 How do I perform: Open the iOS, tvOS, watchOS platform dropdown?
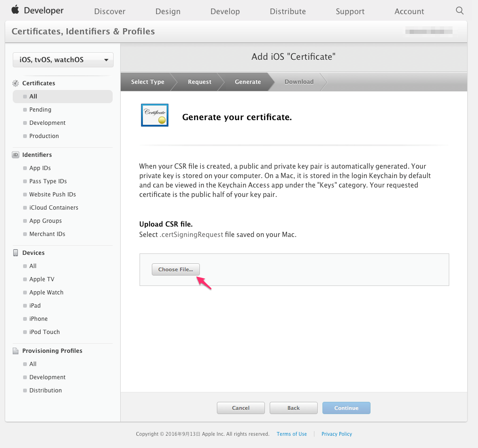63,60
